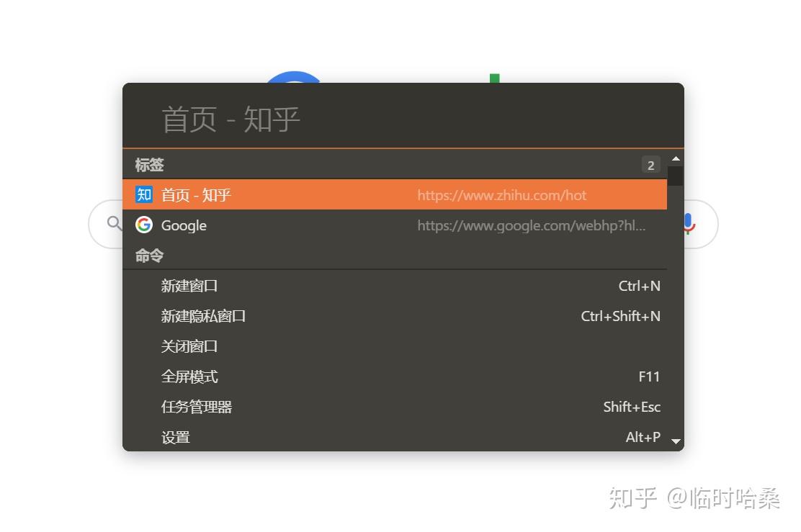Image resolution: width=801 pixels, height=532 pixels.
Task: Click the Ctrl+Shift+N shortcut label
Action: click(x=620, y=316)
